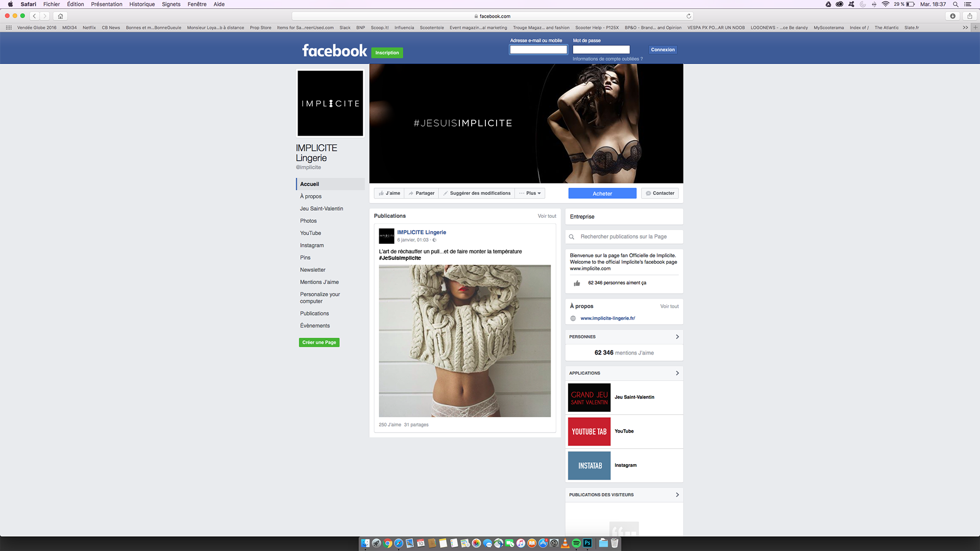Screen dimensions: 980x551
Task: Open Évènements in the page sidebar
Action: pyautogui.click(x=315, y=325)
